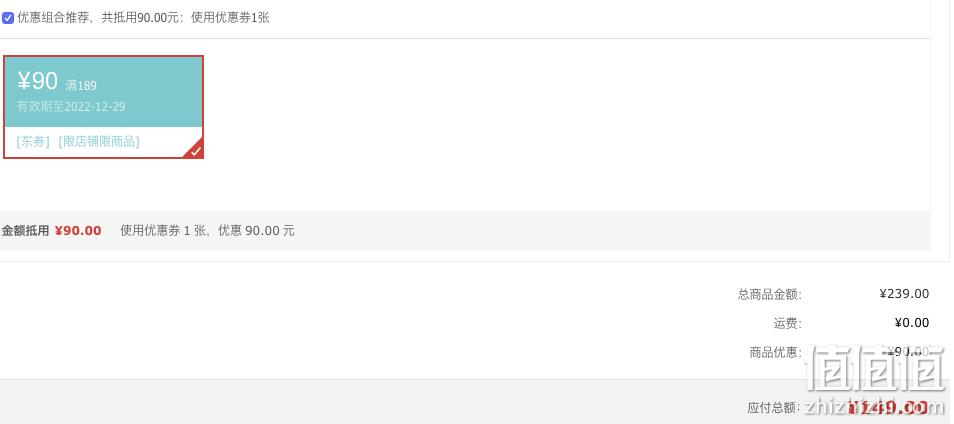Screen dimensions: 954x424
Task: Select the ¥90 amount on the coupon card
Action: point(38,81)
